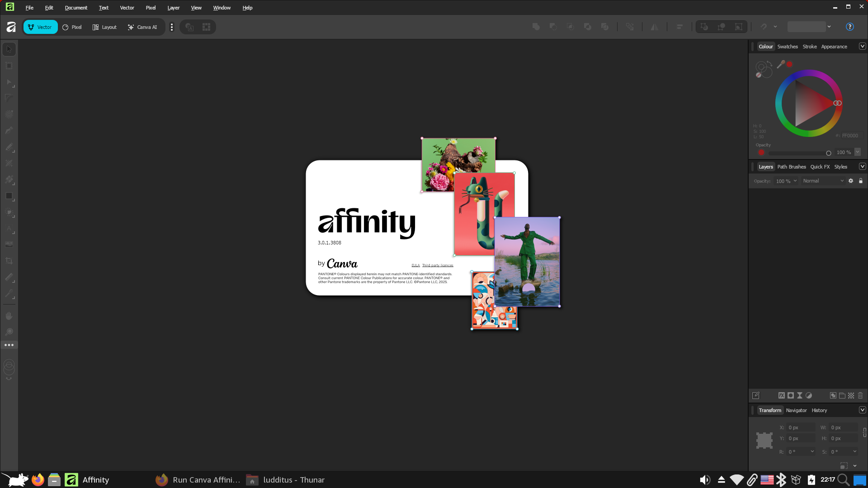Click the delete layer trash icon

coord(860,395)
